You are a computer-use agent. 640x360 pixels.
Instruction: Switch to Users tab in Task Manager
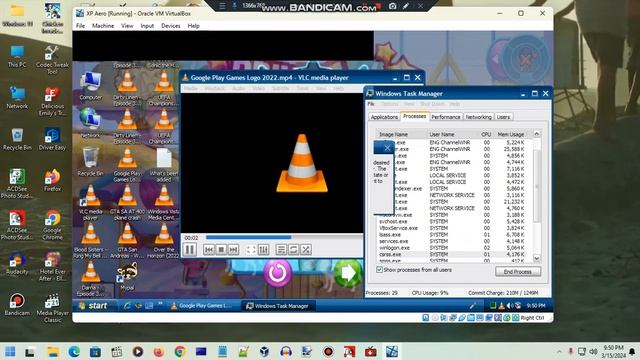(503, 117)
